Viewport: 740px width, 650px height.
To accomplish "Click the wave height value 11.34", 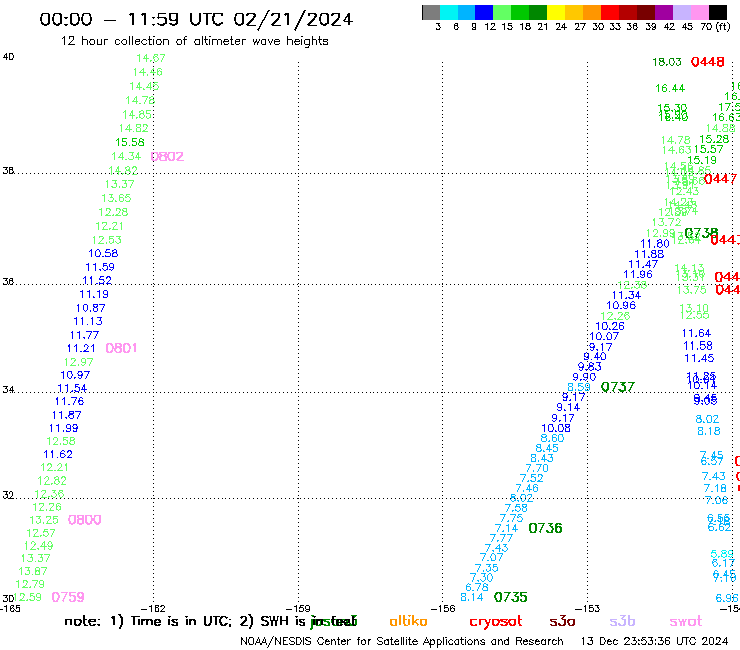I will point(627,295).
